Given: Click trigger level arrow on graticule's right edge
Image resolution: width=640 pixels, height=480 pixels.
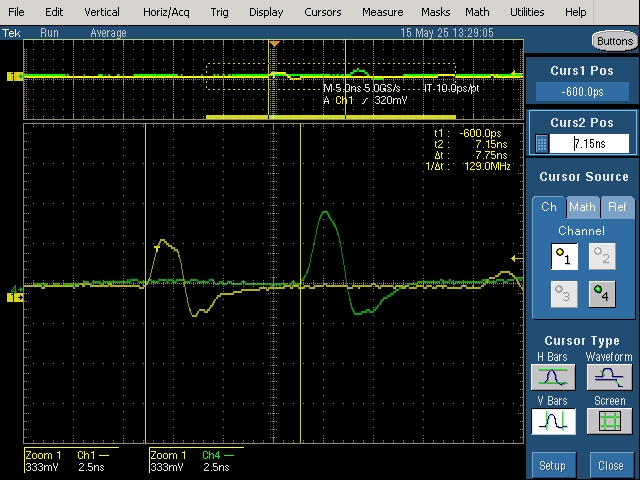Looking at the screenshot, I should (x=517, y=258).
